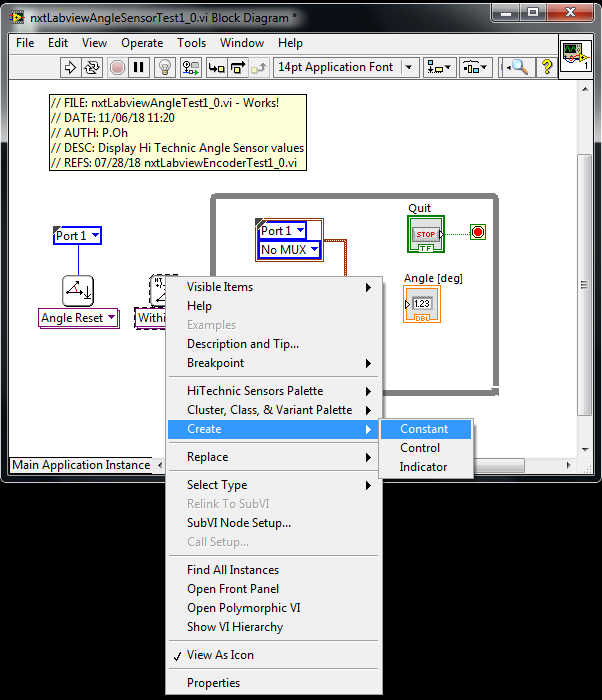The width and height of the screenshot is (602, 700).
Task: Open the Operate menu
Action: [x=142, y=43]
